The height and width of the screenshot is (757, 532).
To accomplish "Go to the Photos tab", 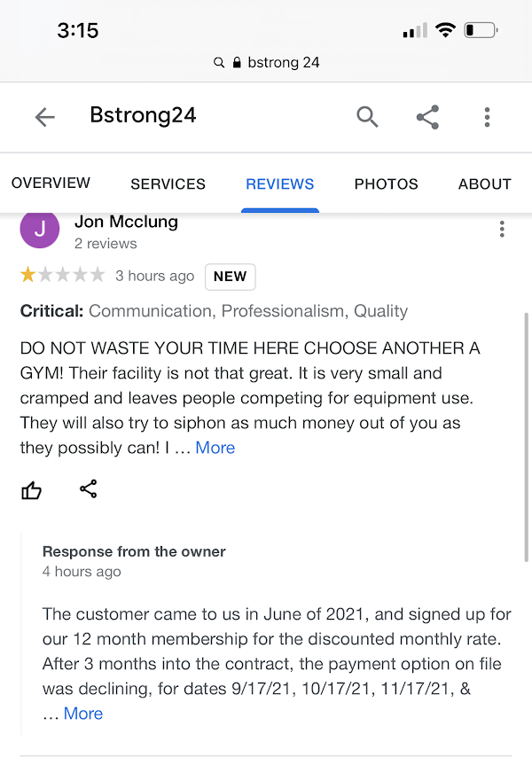I will (386, 184).
